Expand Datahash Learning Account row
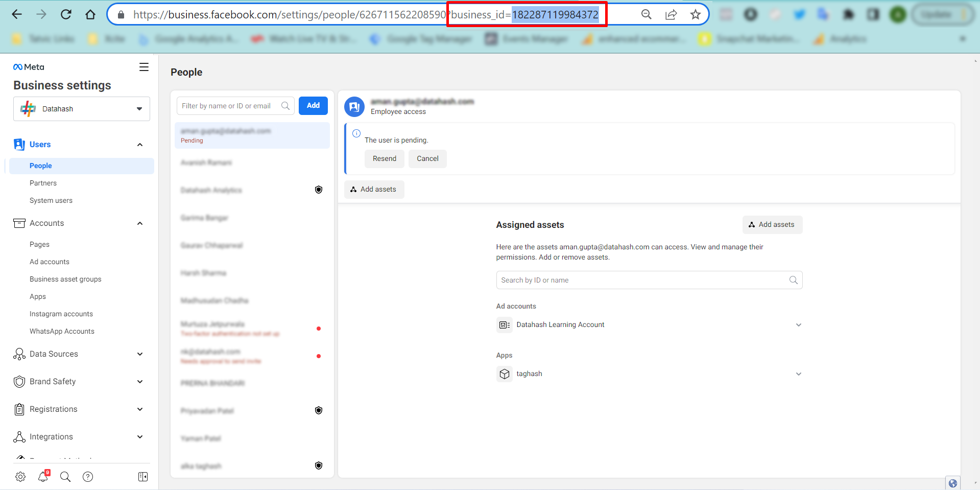Image resolution: width=980 pixels, height=490 pixels. click(x=799, y=325)
